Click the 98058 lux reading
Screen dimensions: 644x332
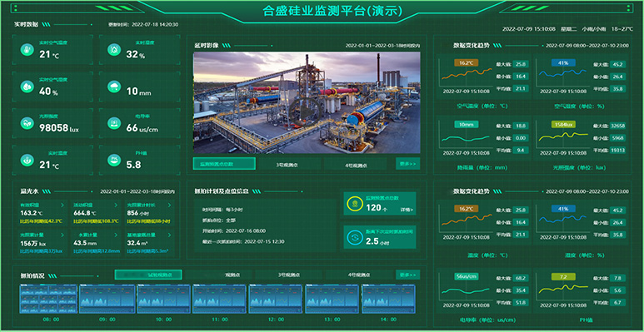click(58, 128)
